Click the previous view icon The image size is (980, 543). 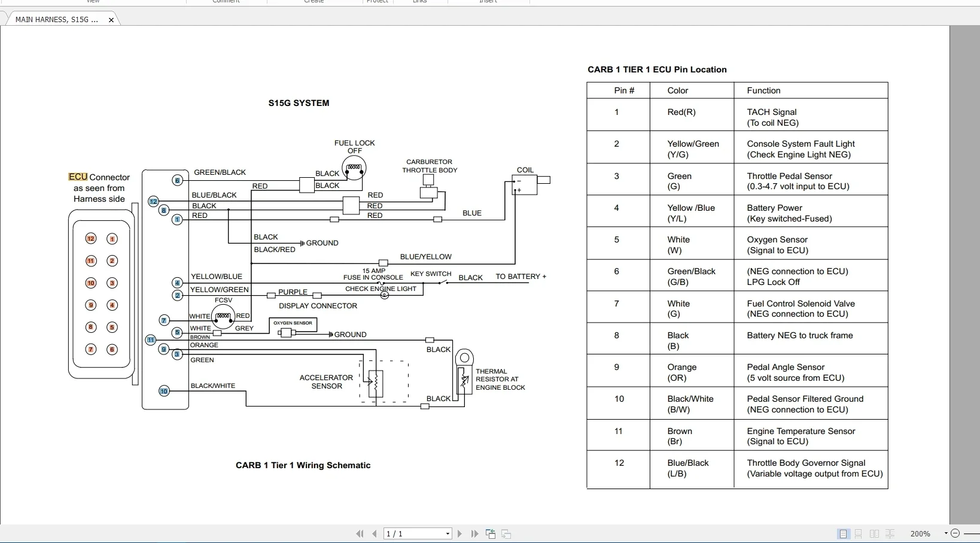491,534
